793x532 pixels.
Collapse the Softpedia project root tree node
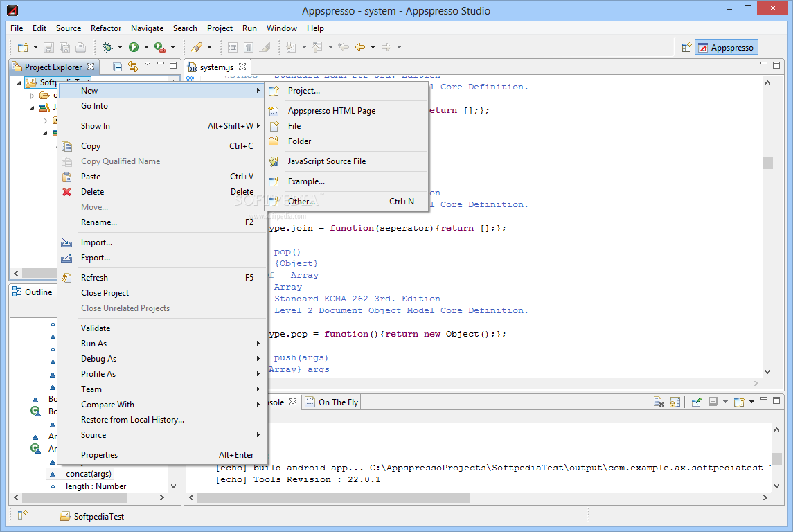click(x=19, y=82)
